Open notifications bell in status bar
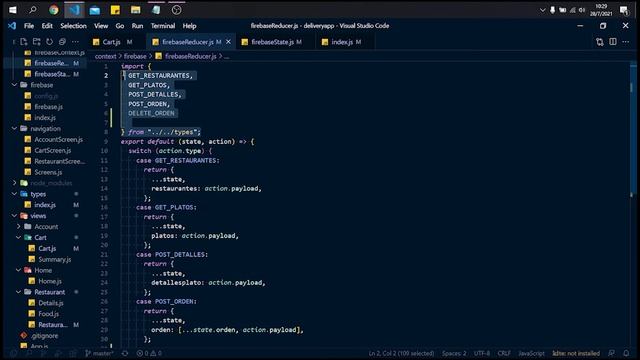This screenshot has height=360, width=640. tap(626, 353)
